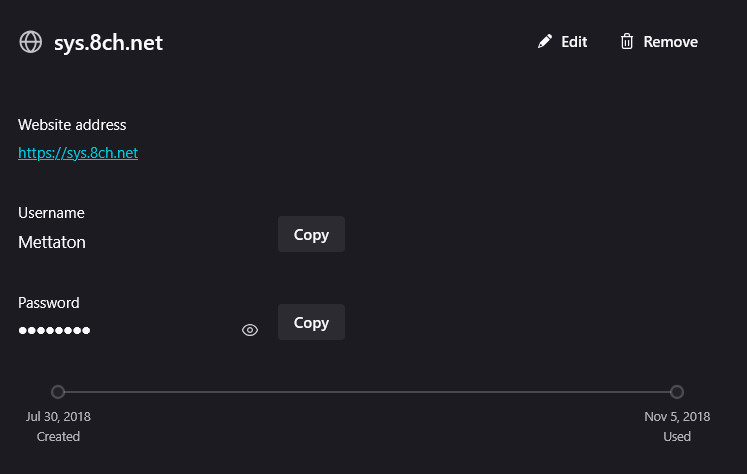The height and width of the screenshot is (474, 747).
Task: Click the Username label
Action: pyautogui.click(x=51, y=213)
